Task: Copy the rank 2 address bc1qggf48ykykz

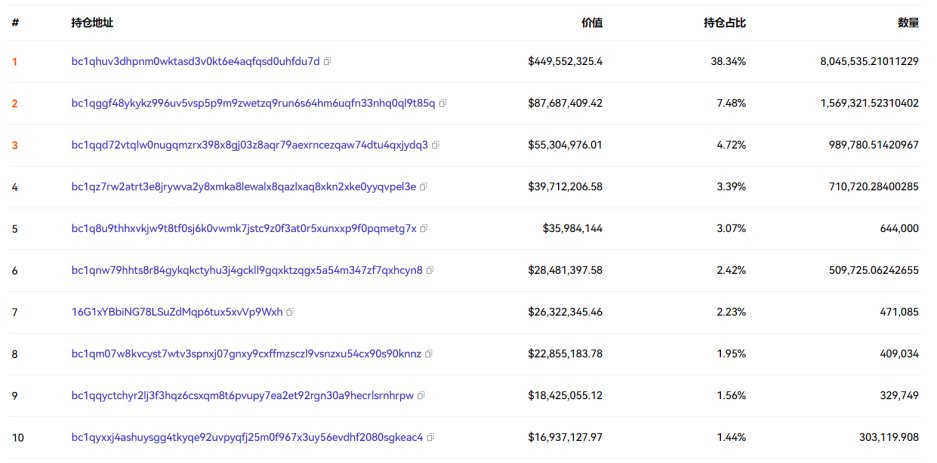Action: (443, 103)
